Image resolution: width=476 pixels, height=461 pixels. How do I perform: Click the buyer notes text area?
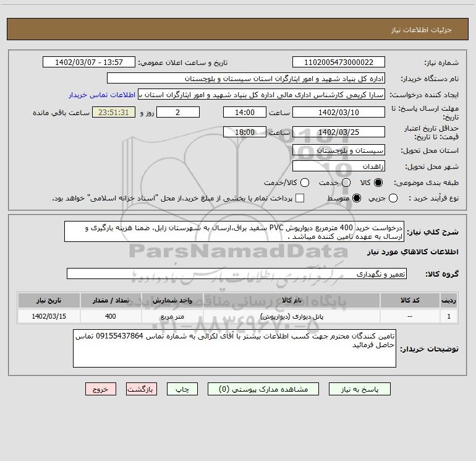(x=234, y=348)
